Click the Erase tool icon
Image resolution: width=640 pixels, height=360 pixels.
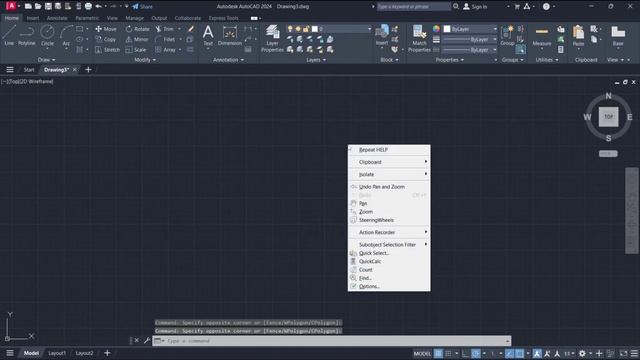(x=191, y=29)
